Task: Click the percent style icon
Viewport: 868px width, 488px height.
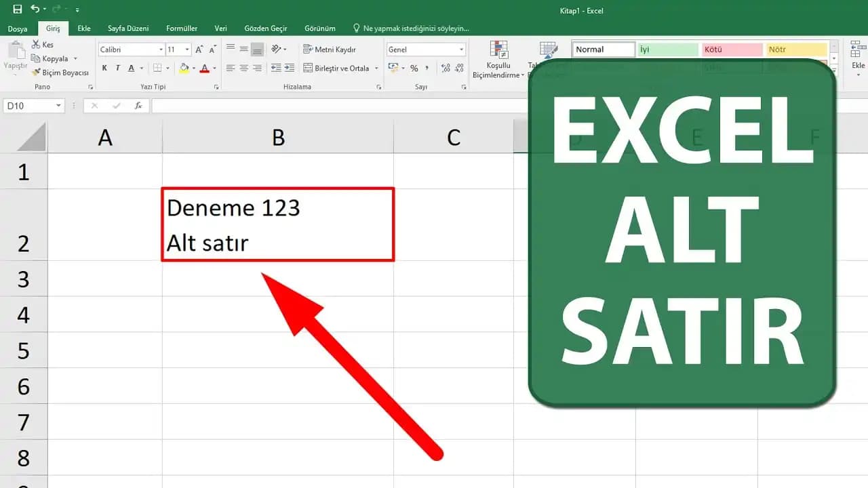Action: [414, 68]
